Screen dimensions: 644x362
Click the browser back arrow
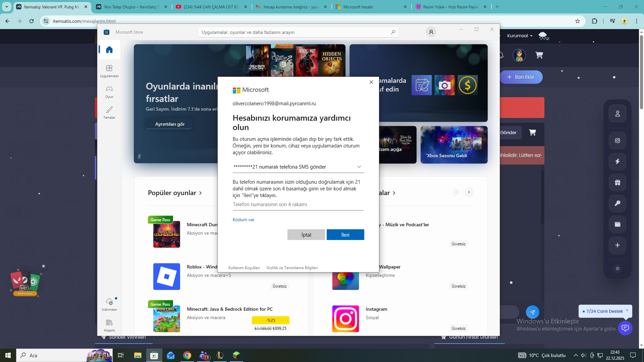(7, 21)
